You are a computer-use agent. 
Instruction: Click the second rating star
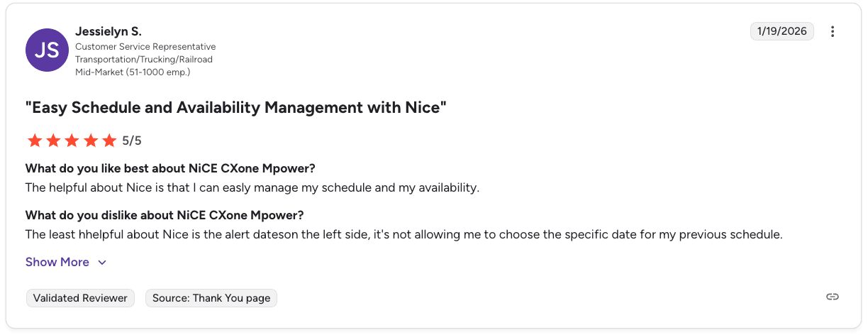[x=53, y=141]
